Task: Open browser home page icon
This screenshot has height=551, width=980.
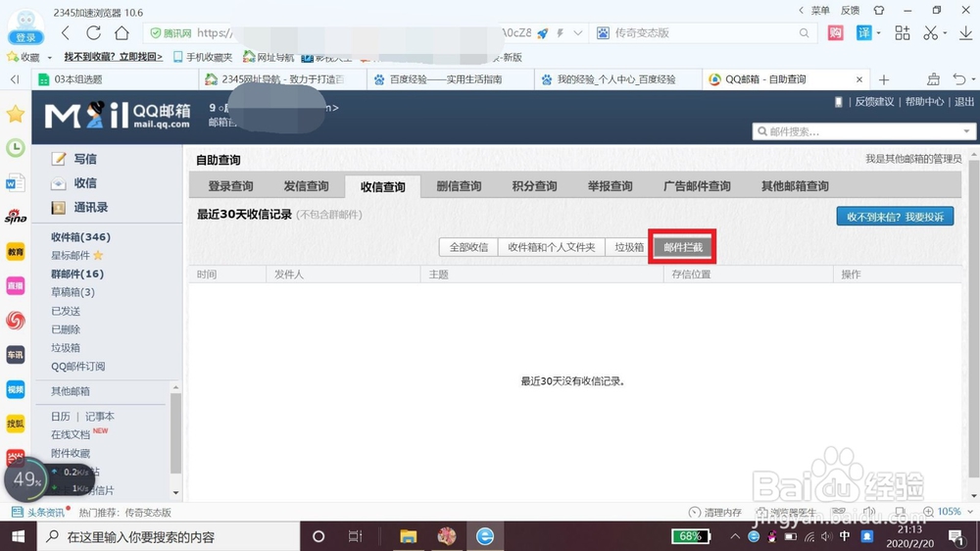Action: (x=122, y=32)
